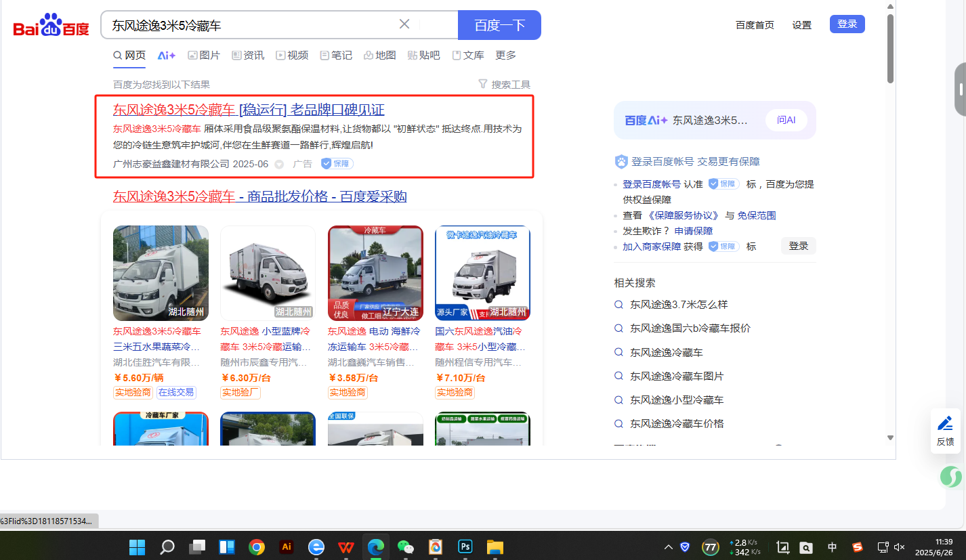Open related search 东风途逸小型冷藏车
This screenshot has height=560, width=966.
click(677, 400)
